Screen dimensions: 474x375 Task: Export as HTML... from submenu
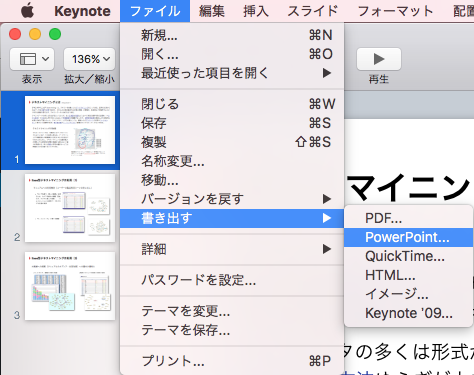click(408, 275)
